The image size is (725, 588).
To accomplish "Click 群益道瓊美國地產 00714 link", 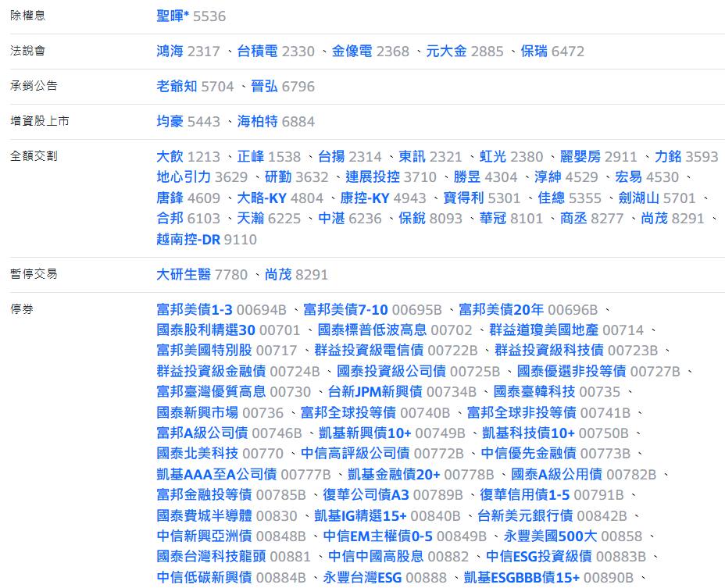I will (567, 330).
